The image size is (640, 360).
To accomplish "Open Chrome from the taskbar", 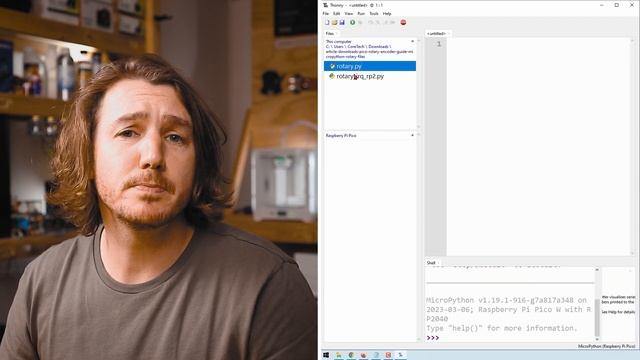I will click(x=351, y=355).
